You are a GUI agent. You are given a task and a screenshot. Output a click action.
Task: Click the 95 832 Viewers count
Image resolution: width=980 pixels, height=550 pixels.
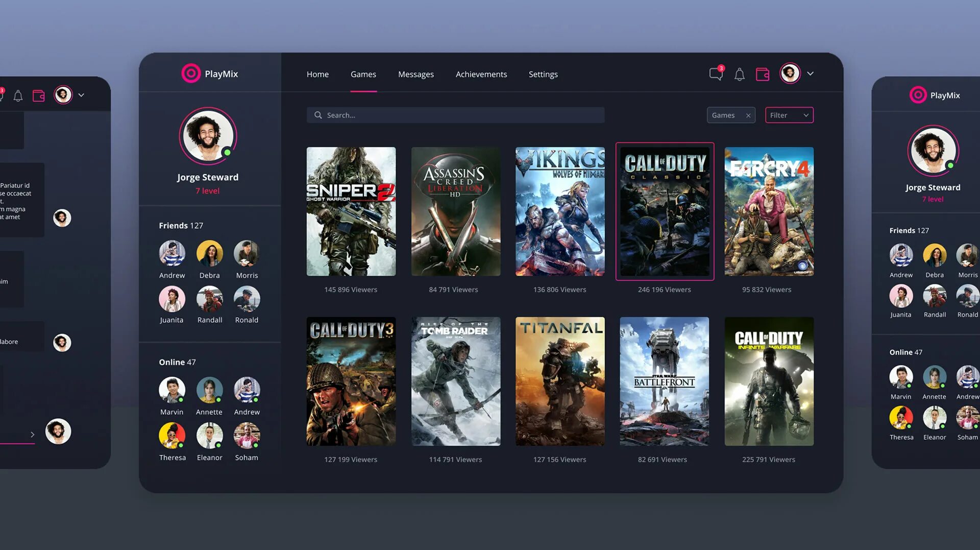click(767, 290)
